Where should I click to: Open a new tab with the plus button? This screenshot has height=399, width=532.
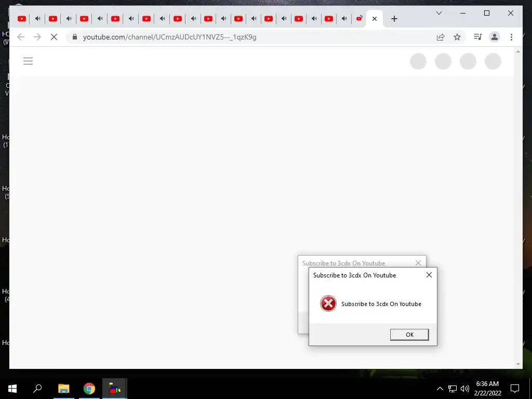tap(394, 19)
